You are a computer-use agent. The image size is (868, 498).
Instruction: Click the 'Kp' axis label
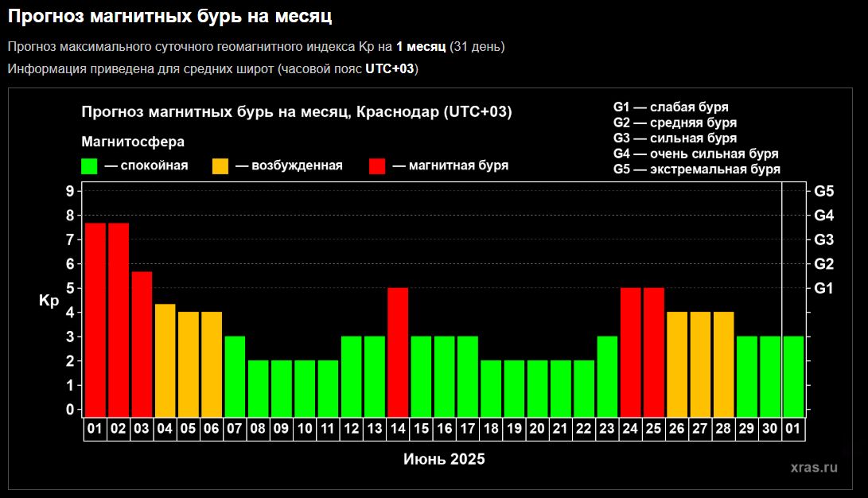(x=49, y=301)
